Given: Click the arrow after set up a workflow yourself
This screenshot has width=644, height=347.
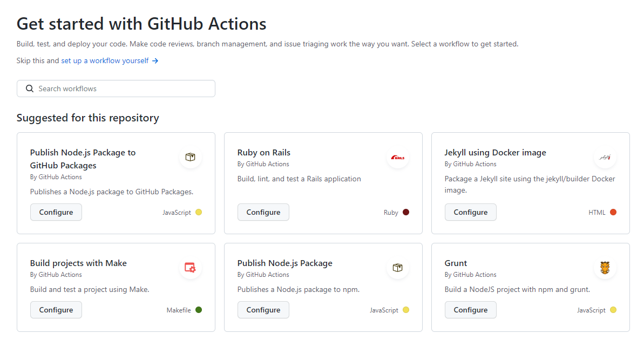Looking at the screenshot, I should [155, 61].
